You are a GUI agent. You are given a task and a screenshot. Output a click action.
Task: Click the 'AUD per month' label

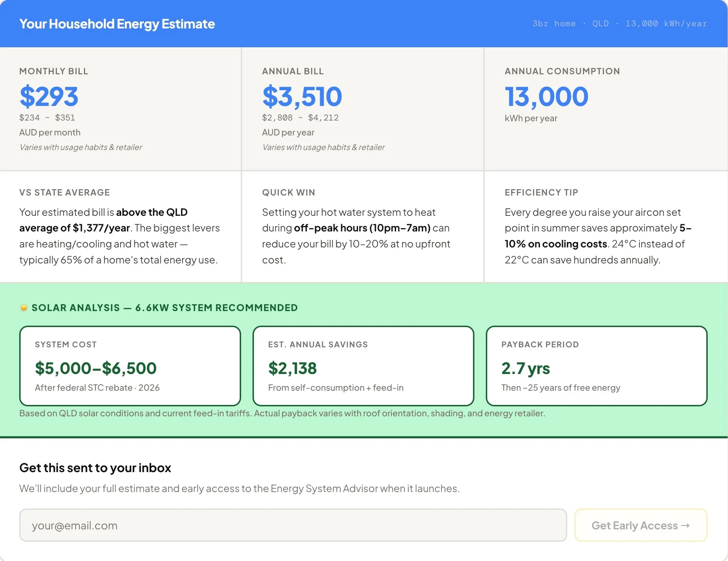point(50,133)
